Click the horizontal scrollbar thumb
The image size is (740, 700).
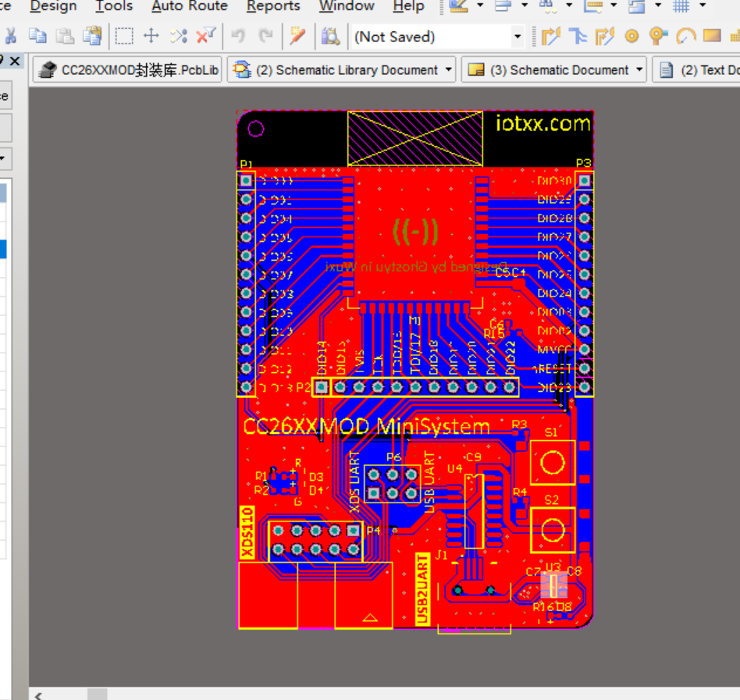pos(98,695)
